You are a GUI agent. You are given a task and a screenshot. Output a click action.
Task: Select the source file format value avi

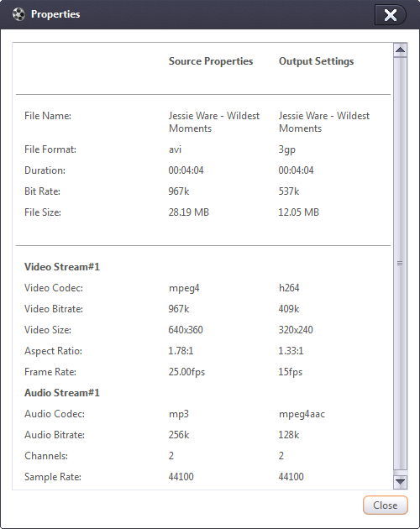175,149
